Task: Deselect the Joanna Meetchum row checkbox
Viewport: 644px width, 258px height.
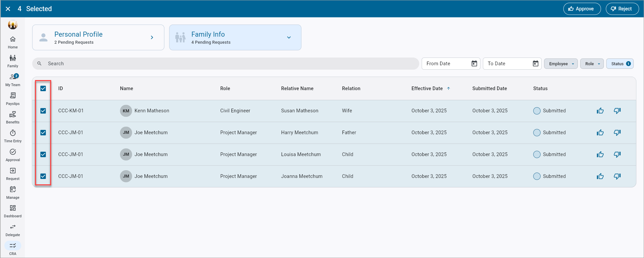Action: (43, 176)
